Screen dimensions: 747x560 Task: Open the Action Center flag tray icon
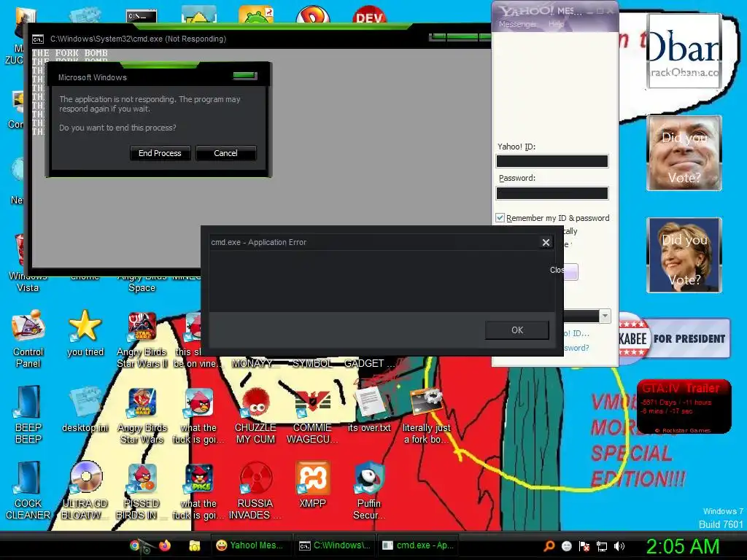coord(584,545)
